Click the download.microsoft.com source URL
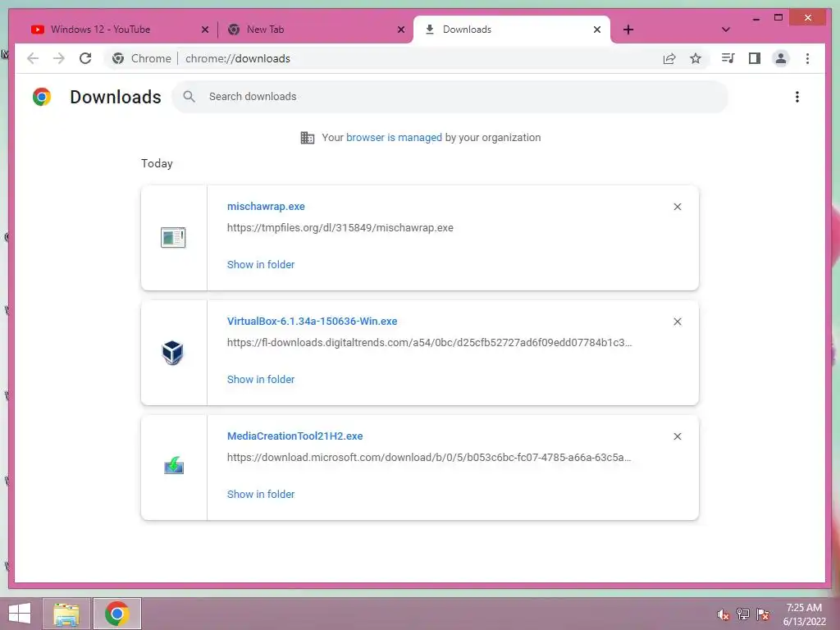This screenshot has width=840, height=630. tap(428, 458)
